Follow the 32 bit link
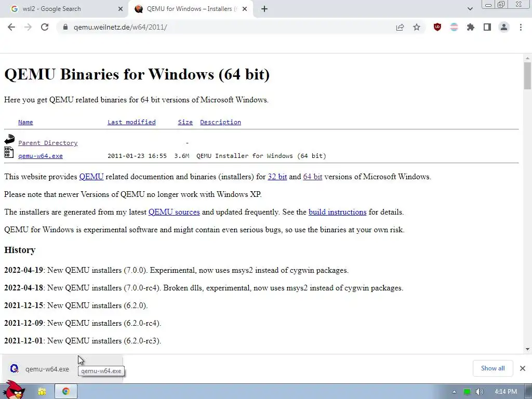 pos(277,177)
